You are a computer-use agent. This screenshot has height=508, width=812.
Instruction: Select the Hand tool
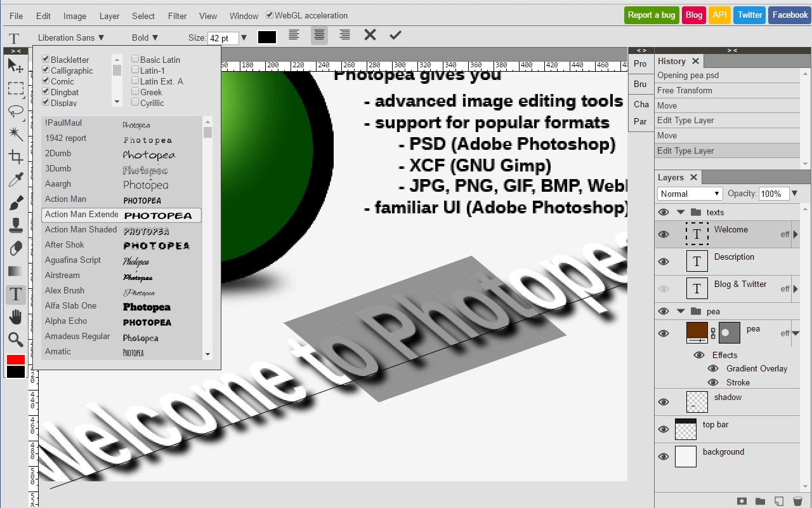click(x=15, y=317)
